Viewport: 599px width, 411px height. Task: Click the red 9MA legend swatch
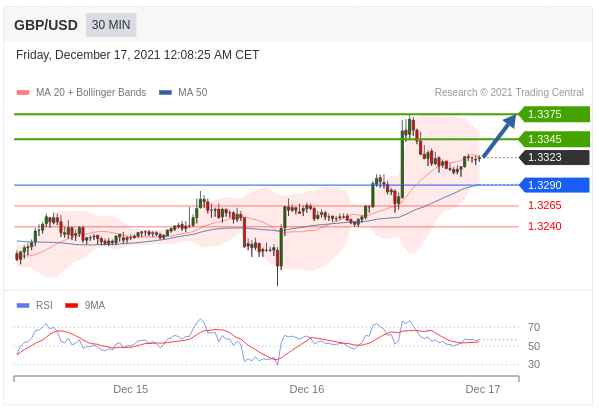pyautogui.click(x=71, y=305)
